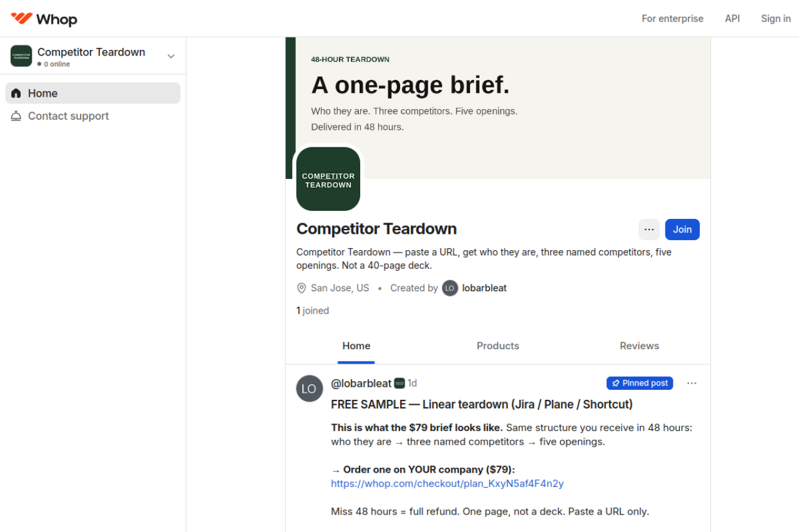Click the San Jose, US location text
Image resolution: width=799 pixels, height=532 pixels.
pyautogui.click(x=340, y=288)
